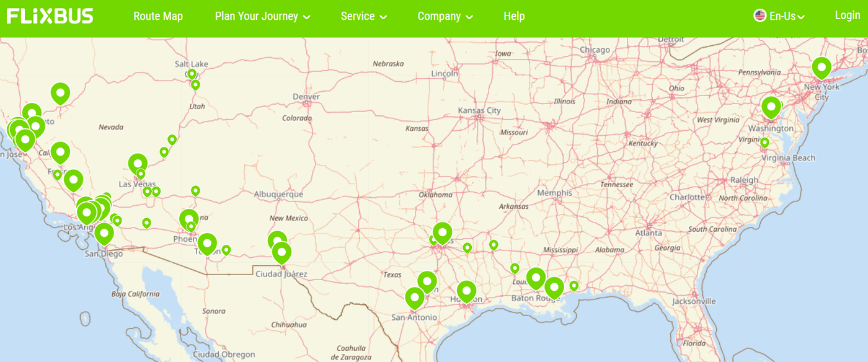868x362 pixels.
Task: Click the marker near Ciudad Juárez
Action: click(282, 252)
